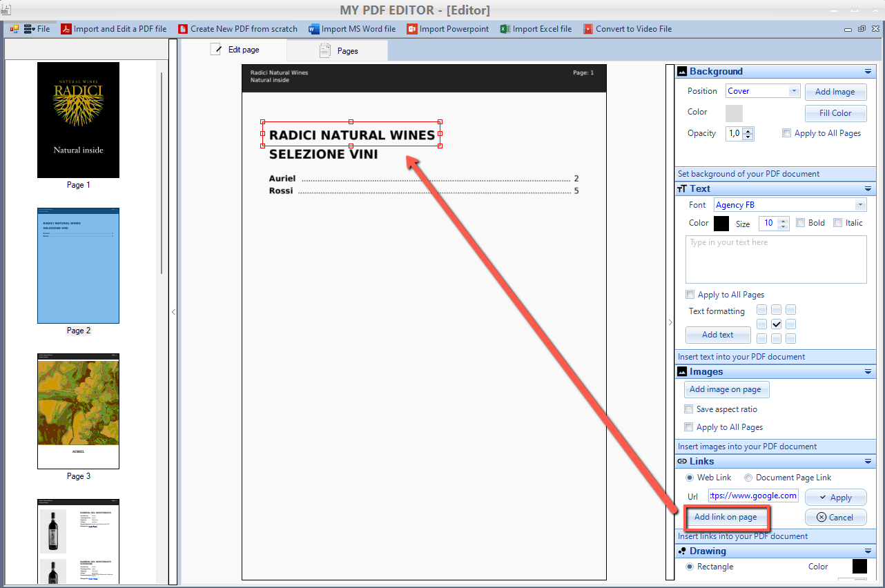Click Convert to Video File
The height and width of the screenshot is (588, 885).
pos(627,29)
